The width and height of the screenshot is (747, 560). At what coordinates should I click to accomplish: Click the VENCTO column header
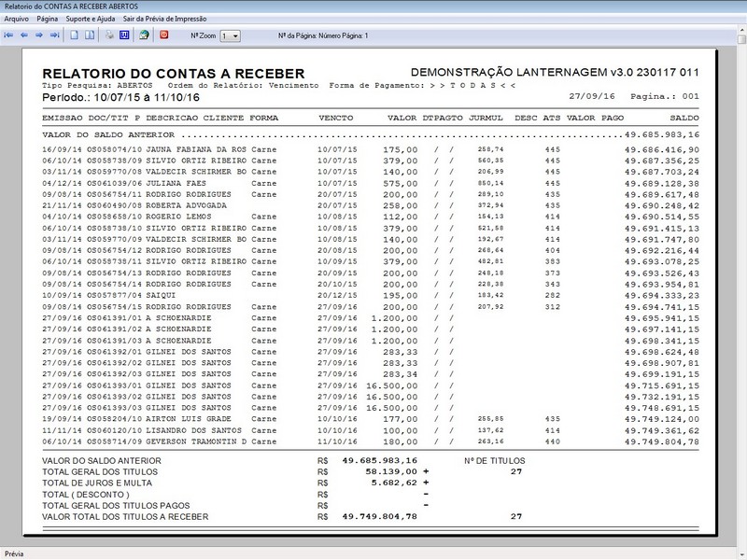point(336,119)
